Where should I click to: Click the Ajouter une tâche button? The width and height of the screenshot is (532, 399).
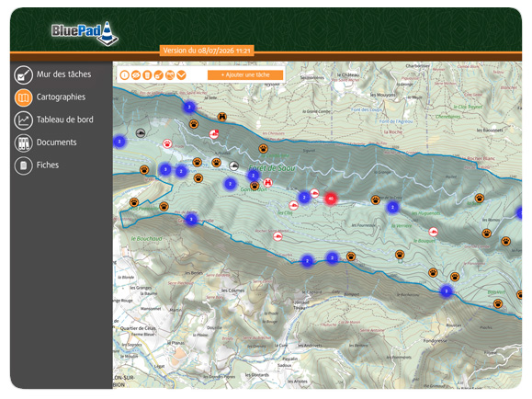(x=245, y=75)
